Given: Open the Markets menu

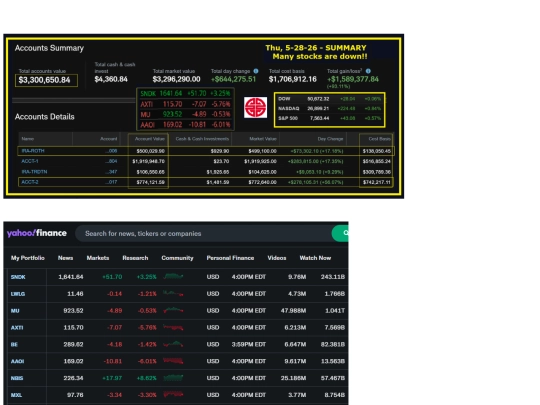Looking at the screenshot, I should pos(98,258).
